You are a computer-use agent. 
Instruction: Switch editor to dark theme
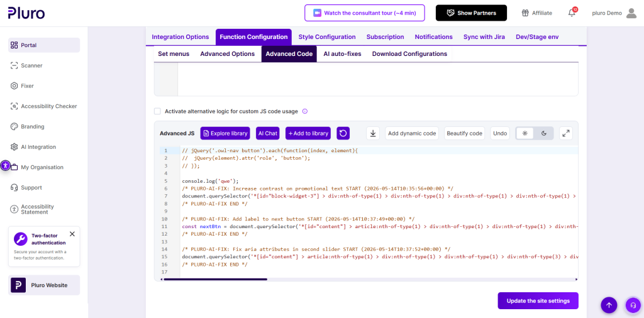(x=544, y=133)
